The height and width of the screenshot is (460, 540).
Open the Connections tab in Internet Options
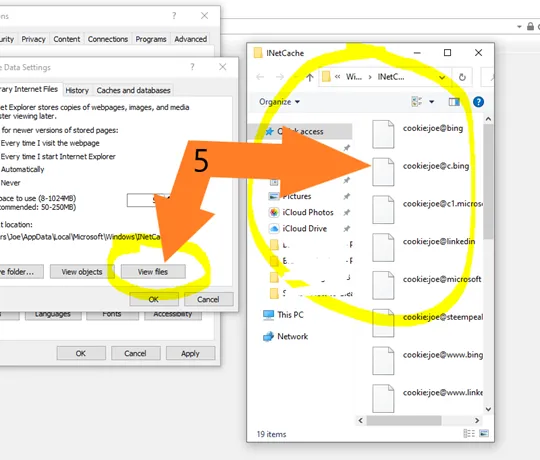[108, 39]
